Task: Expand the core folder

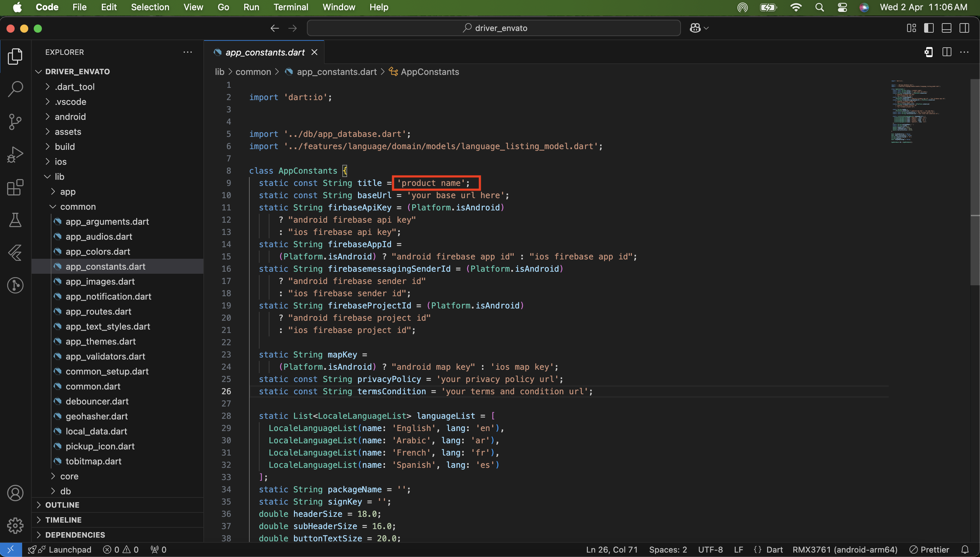Action: point(117,476)
